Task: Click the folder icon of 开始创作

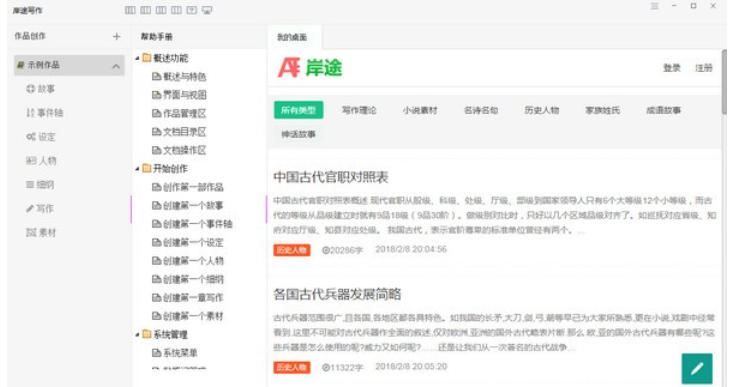Action: tap(147, 168)
